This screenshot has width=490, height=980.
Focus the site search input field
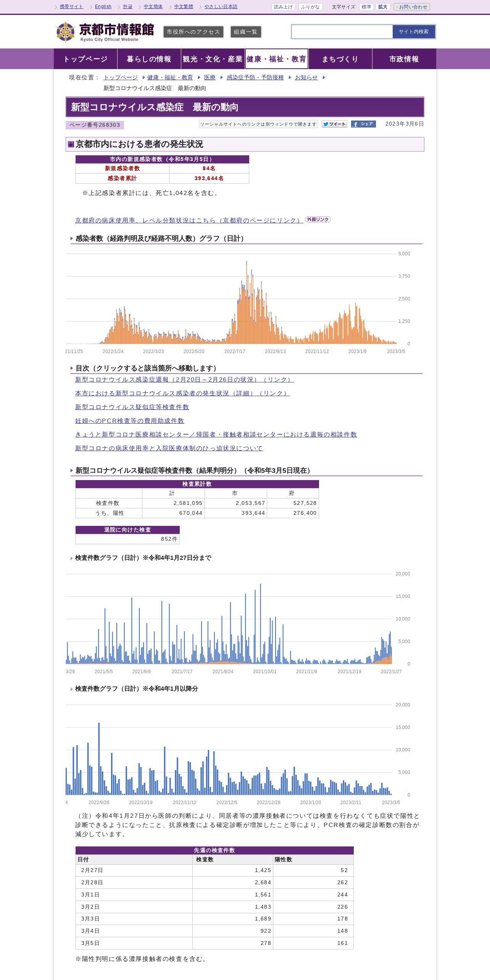(x=342, y=32)
